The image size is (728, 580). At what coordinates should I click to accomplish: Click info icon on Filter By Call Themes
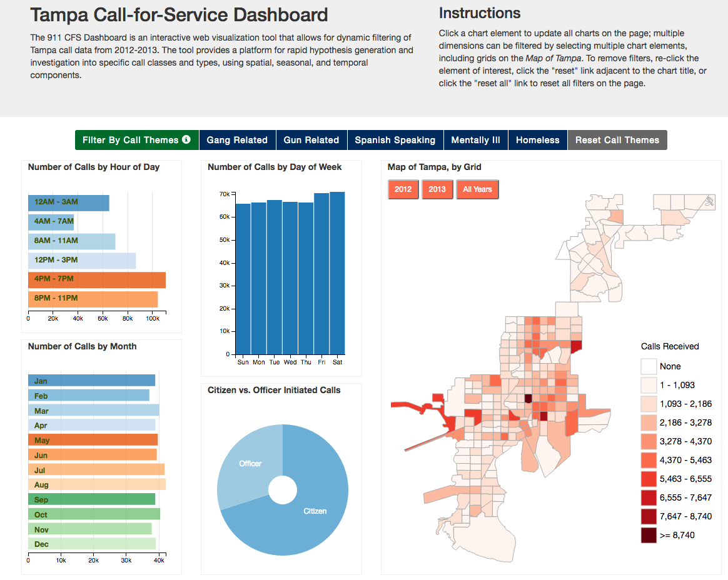tap(186, 140)
